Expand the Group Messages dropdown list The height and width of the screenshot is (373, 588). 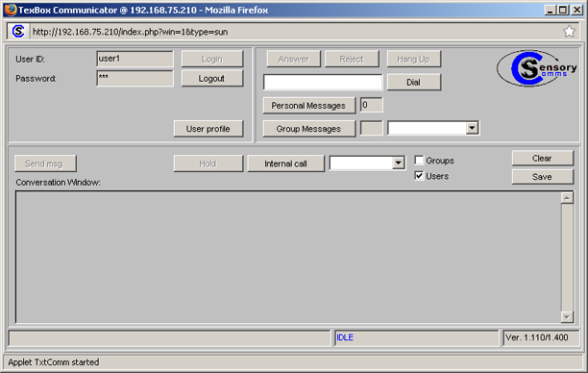pos(472,128)
